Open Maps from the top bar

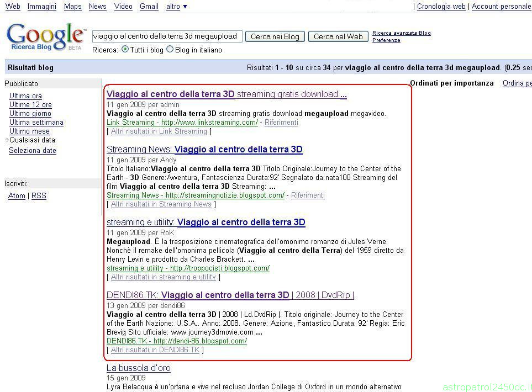coord(72,7)
